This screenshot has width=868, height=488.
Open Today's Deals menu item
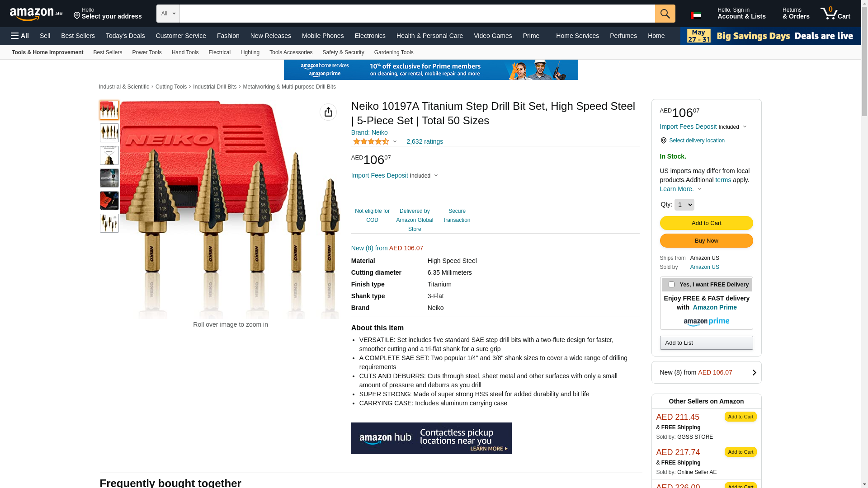125,36
